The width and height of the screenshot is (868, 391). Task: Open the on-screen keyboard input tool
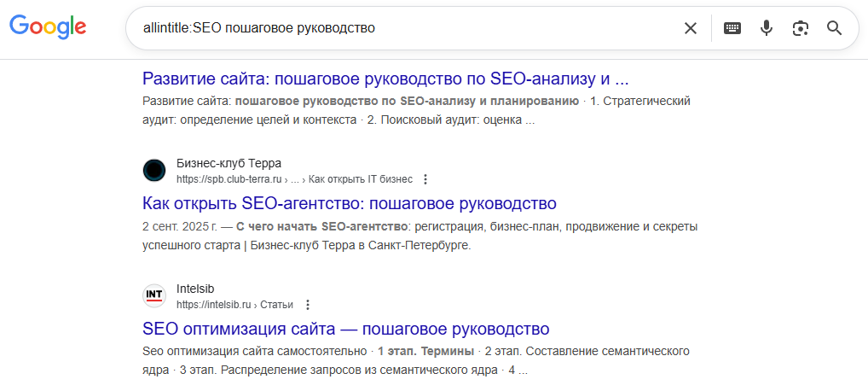click(x=732, y=28)
